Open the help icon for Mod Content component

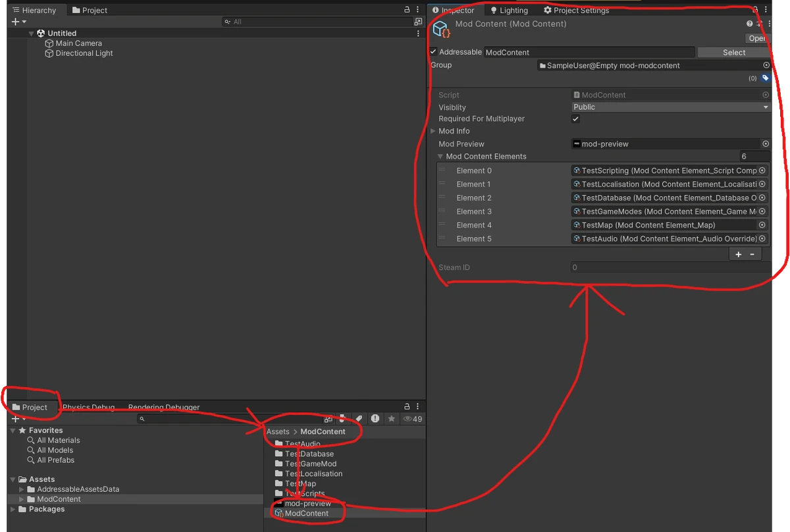[749, 23]
